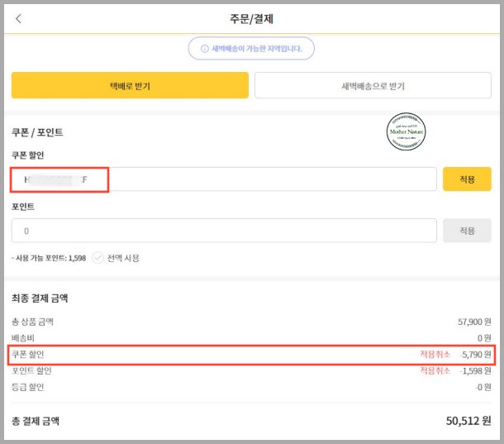
Task: Click the info icon in the 새벽배송 notice
Action: pyautogui.click(x=205, y=49)
